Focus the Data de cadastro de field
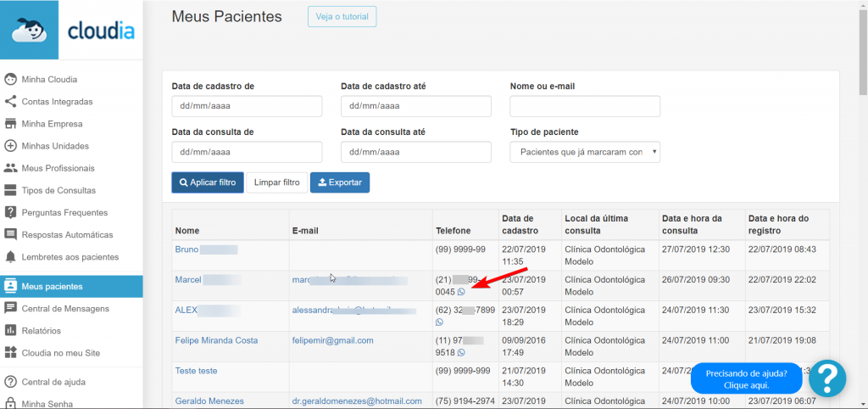The width and height of the screenshot is (868, 409). pyautogui.click(x=247, y=106)
